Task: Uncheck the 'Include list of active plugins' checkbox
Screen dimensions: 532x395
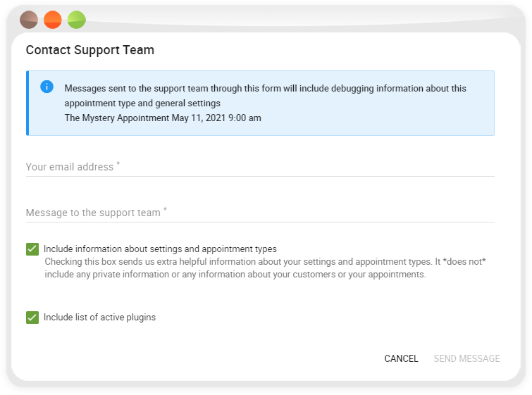Action: 32,318
